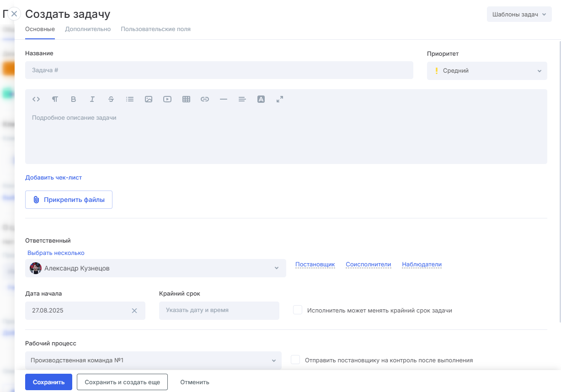Open the Пользовательские поля tab
The height and width of the screenshot is (392, 561).
pyautogui.click(x=155, y=29)
